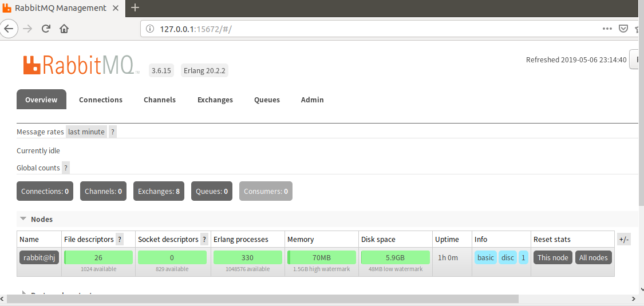Viewport: 644px width, 306px height.
Task: Open the Queues tab
Action: (267, 100)
